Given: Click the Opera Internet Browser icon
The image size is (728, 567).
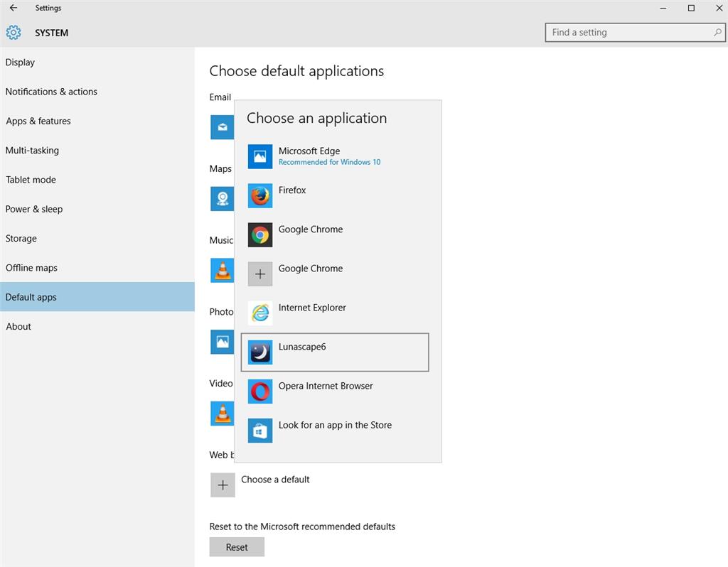Looking at the screenshot, I should tap(260, 391).
